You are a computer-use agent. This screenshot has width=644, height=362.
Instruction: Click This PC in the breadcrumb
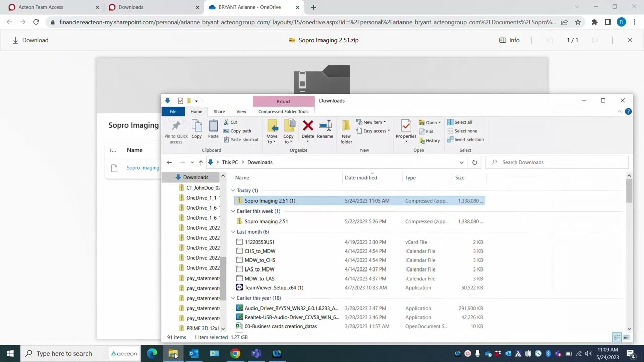tap(230, 162)
